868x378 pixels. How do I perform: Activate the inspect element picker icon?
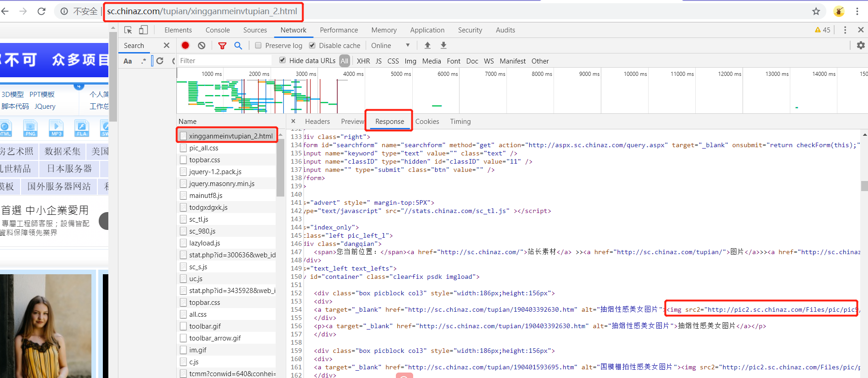128,30
